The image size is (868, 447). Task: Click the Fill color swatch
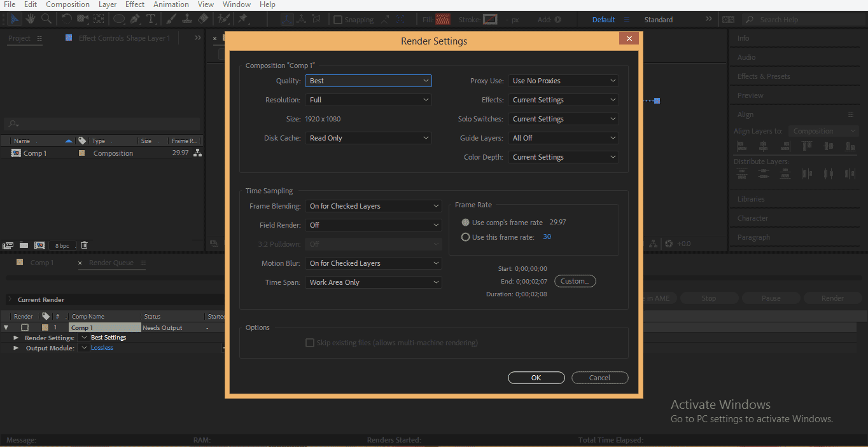pyautogui.click(x=443, y=20)
